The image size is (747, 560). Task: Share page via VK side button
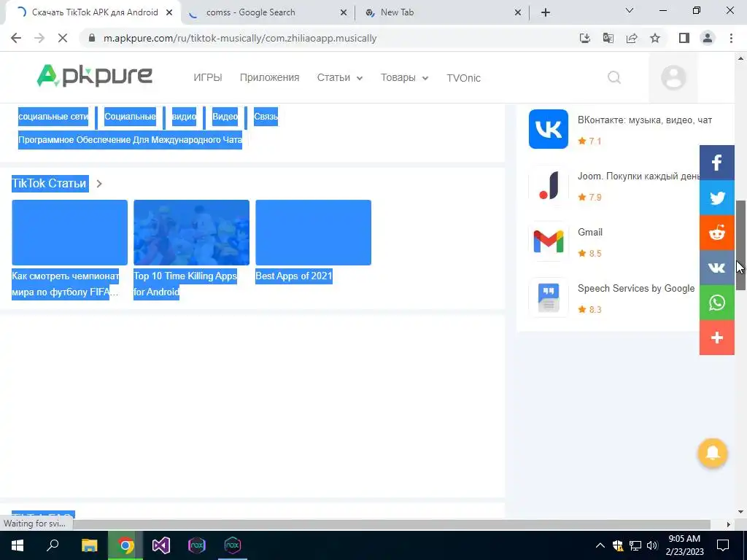click(717, 268)
